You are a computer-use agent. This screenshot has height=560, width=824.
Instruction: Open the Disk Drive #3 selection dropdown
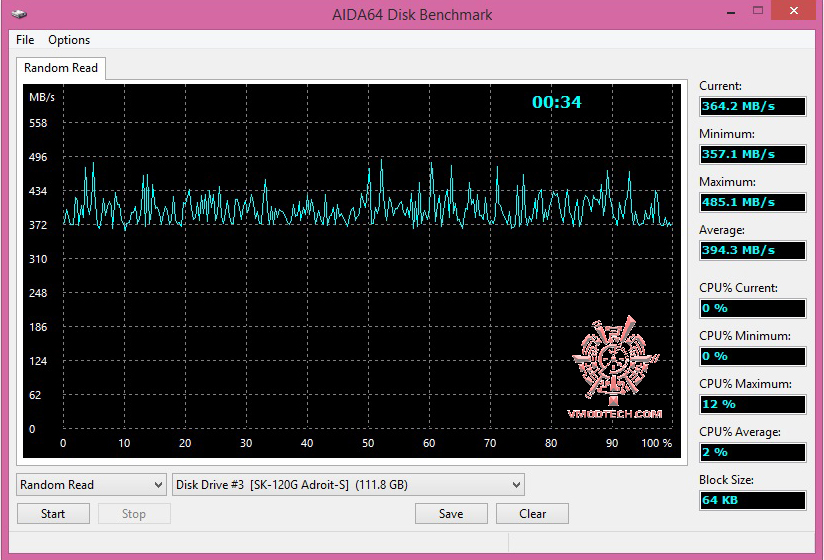348,484
